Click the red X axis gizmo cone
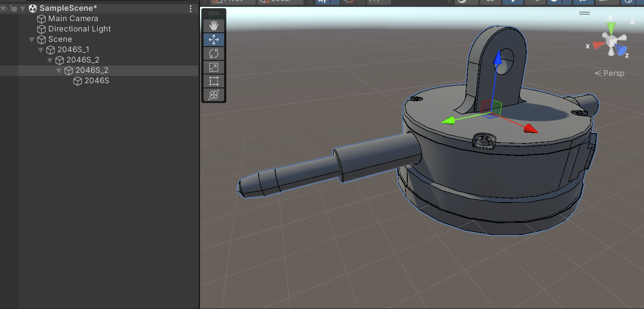The width and height of the screenshot is (644, 309). coord(598,45)
